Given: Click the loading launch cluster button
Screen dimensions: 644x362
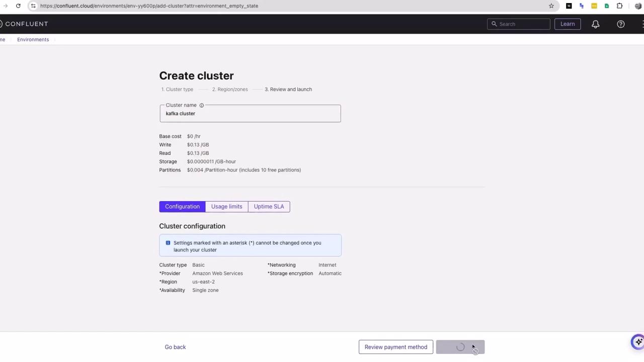Looking at the screenshot, I should [460, 347].
